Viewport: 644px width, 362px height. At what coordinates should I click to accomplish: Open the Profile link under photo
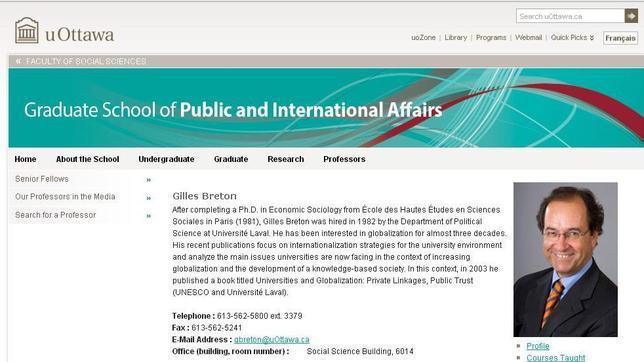click(538, 346)
